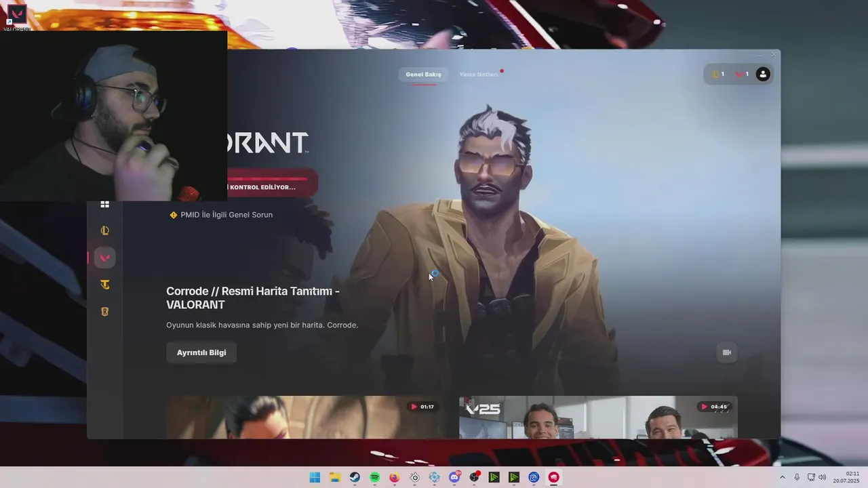This screenshot has width=868, height=488.
Task: Open Steam from the taskbar
Action: (355, 477)
